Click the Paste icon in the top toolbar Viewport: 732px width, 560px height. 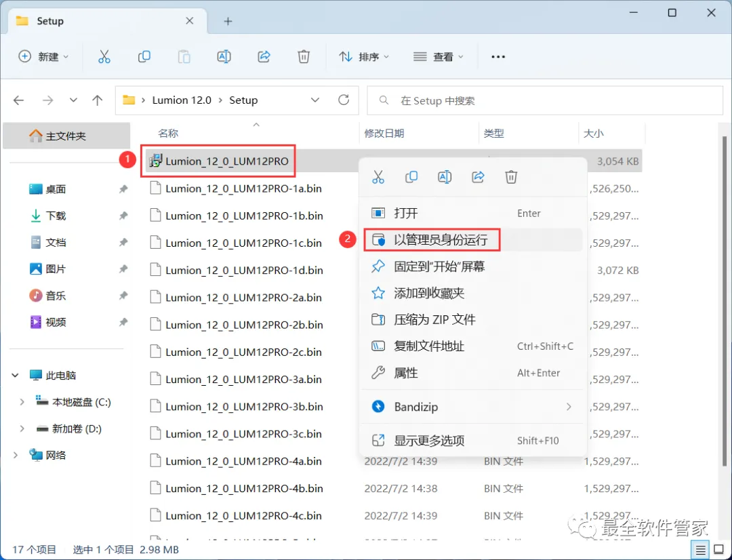point(184,56)
